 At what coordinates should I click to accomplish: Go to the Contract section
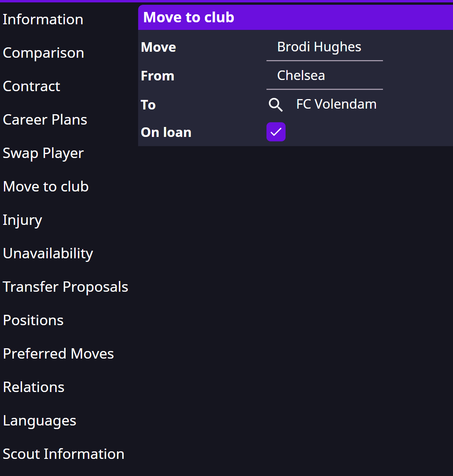pyautogui.click(x=31, y=86)
